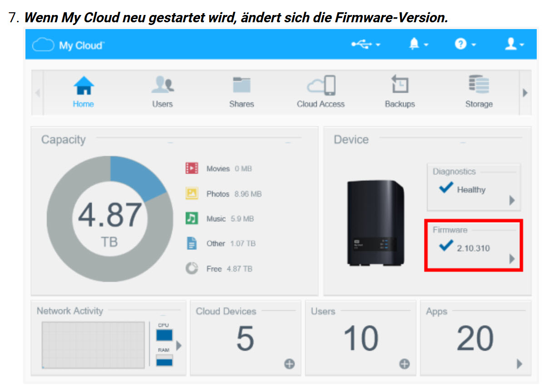Open the alerts bell icon
The width and height of the screenshot is (554, 392).
pyautogui.click(x=419, y=44)
